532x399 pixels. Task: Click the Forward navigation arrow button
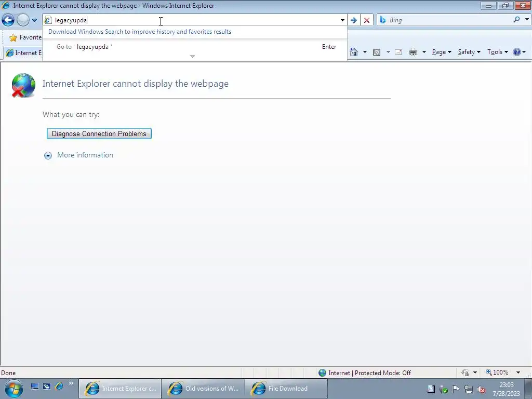point(23,20)
